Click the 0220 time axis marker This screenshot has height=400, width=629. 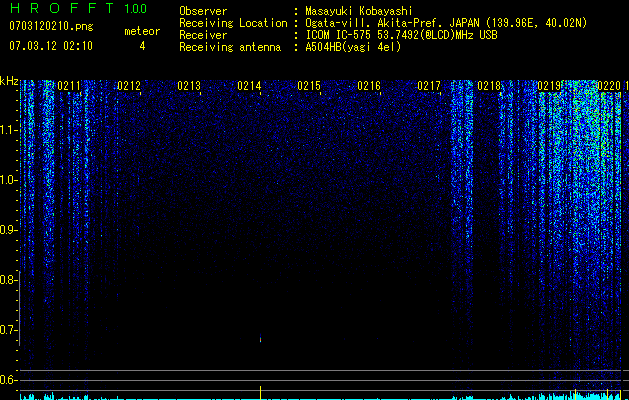coord(609,86)
